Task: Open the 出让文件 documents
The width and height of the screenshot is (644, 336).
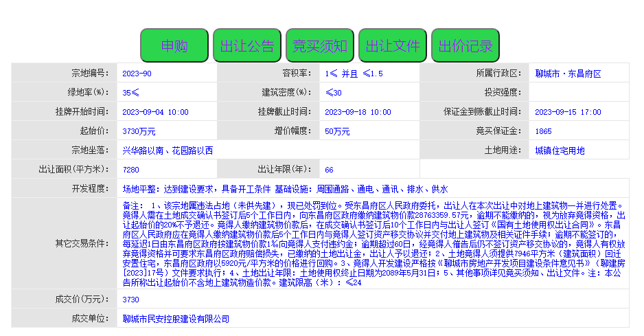Action: pos(392,46)
